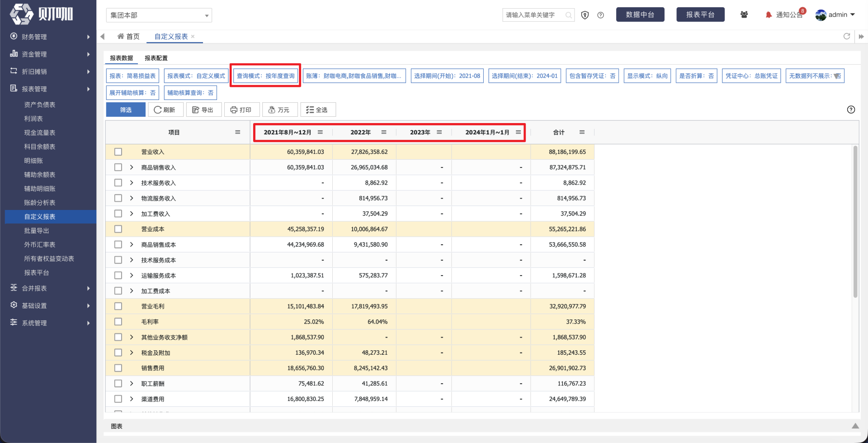Open column menu for 合计 header
Image resolution: width=868 pixels, height=443 pixels.
582,132
